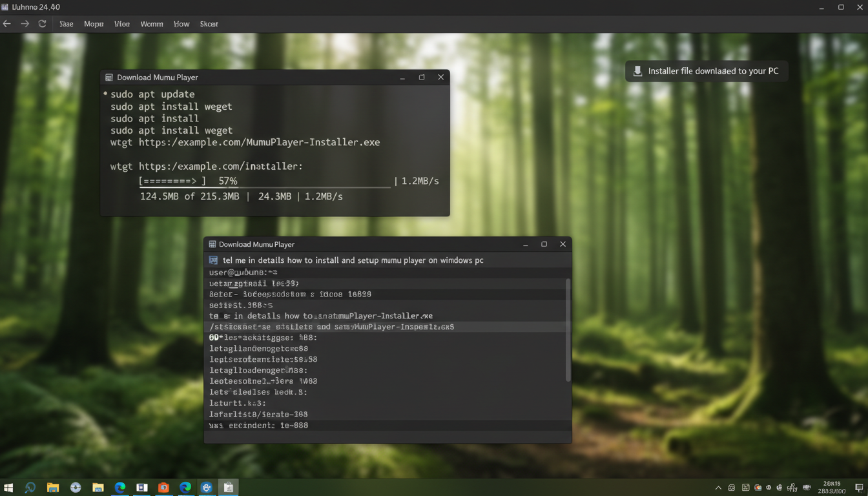Click the lower window's vertical scrollbar
Screen dimensions: 868x496
pos(568,330)
